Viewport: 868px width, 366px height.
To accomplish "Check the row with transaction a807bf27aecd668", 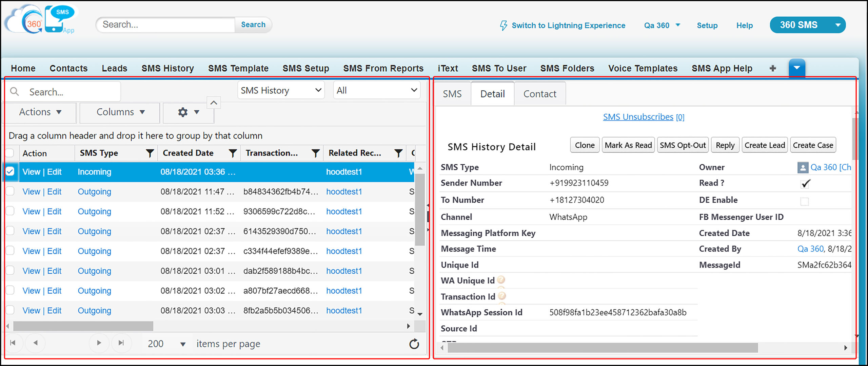I will point(10,290).
